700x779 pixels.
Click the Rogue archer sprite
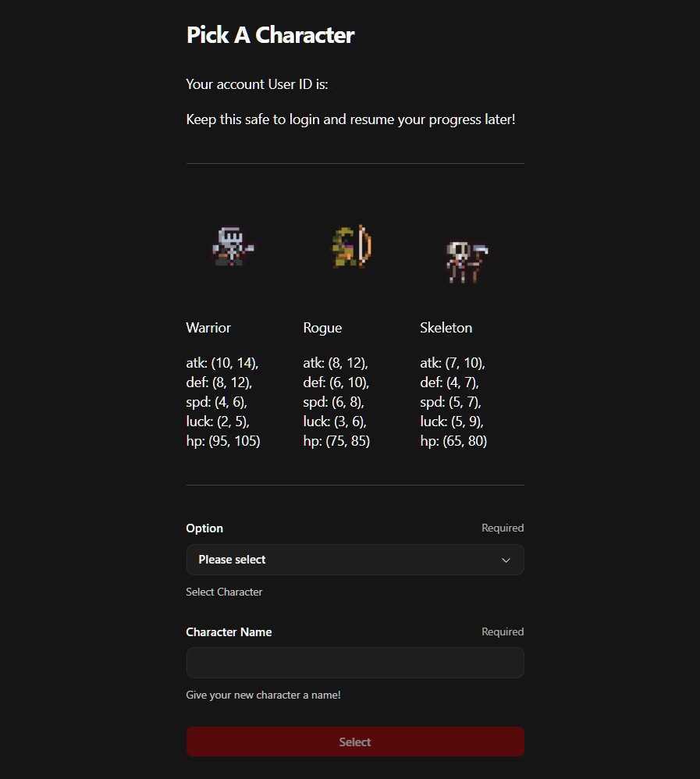[350, 247]
